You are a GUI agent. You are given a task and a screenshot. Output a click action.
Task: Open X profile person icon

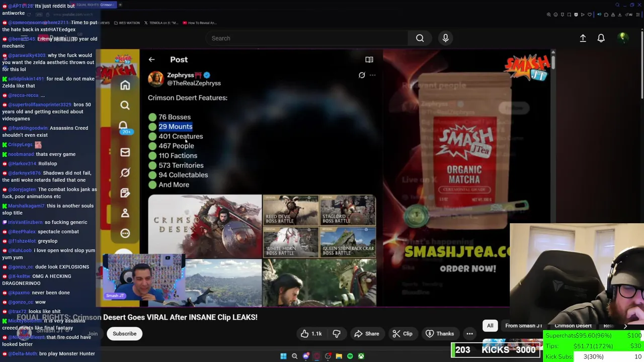pos(125,213)
